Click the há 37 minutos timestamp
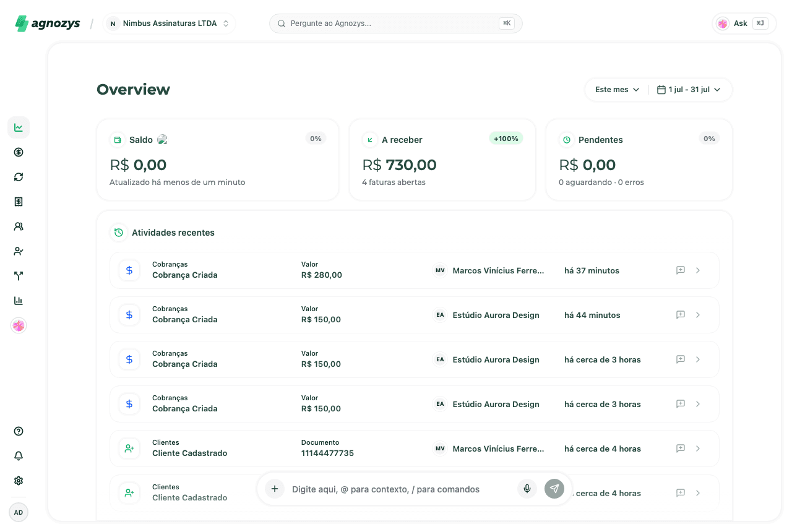792x532 pixels. click(x=592, y=270)
